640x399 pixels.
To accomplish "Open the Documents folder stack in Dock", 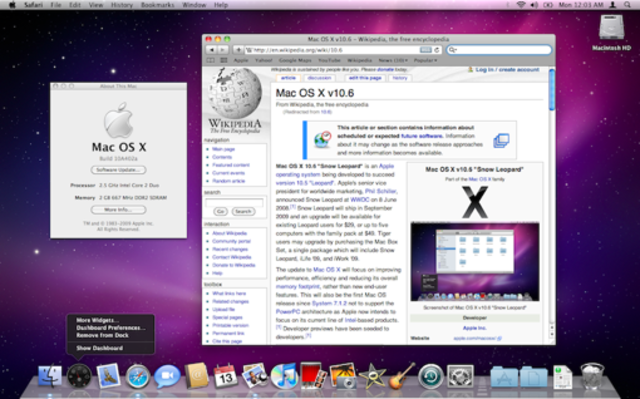I will point(533,377).
